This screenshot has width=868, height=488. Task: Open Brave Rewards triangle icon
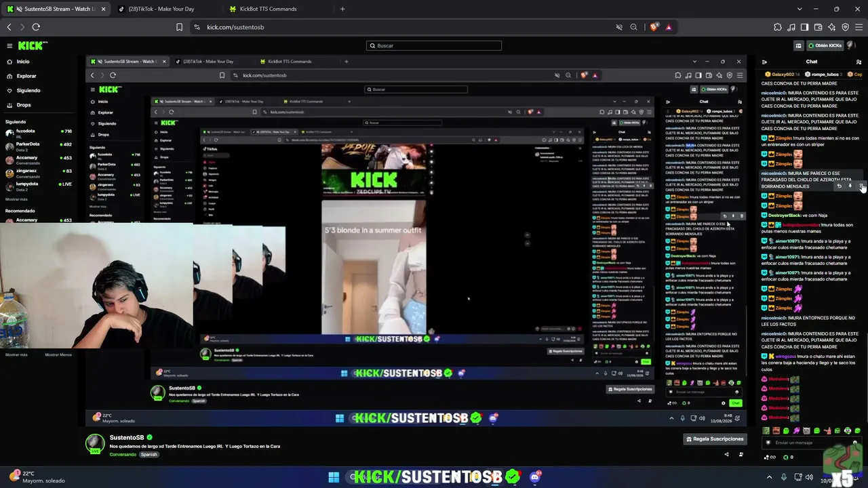pos(669,27)
